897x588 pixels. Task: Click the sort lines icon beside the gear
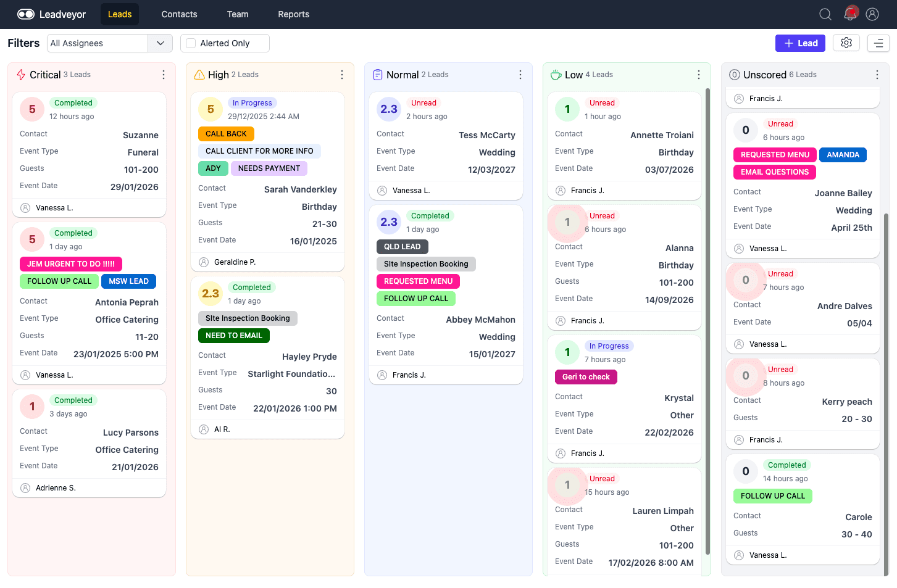pyautogui.click(x=878, y=43)
